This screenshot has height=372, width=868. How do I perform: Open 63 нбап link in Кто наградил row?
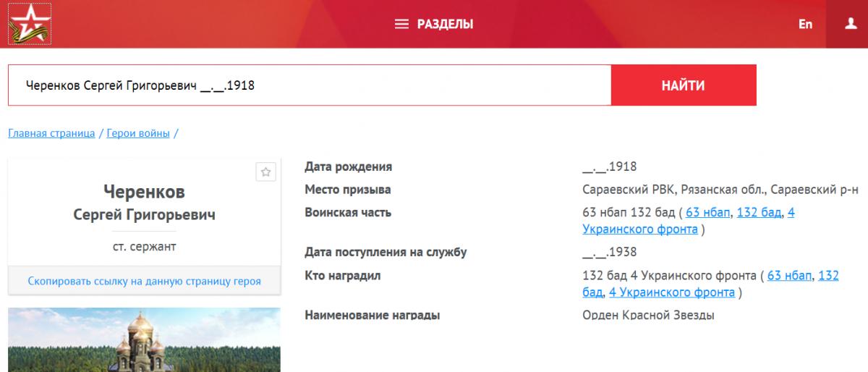pos(790,276)
